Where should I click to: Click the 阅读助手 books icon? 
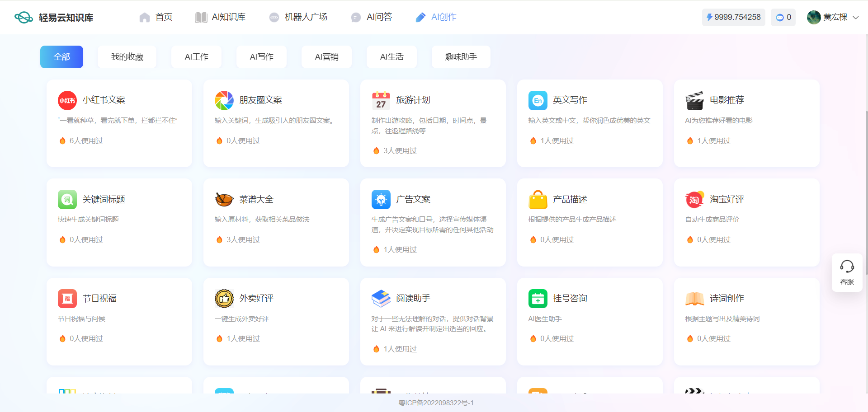[x=381, y=298]
